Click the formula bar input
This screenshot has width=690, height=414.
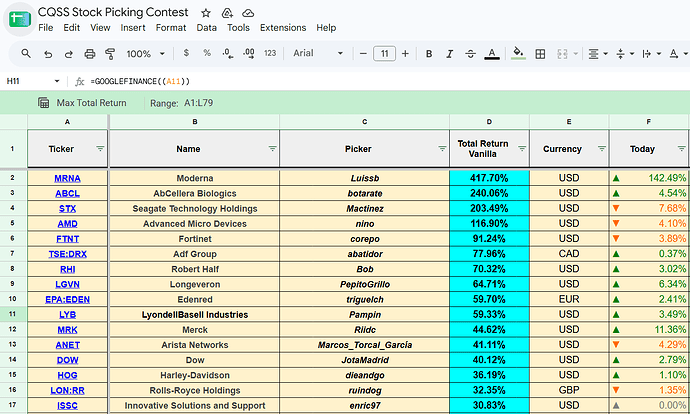point(387,81)
